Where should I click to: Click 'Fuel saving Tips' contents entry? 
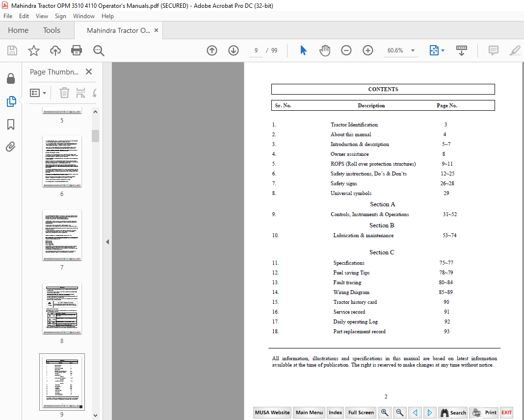point(351,272)
